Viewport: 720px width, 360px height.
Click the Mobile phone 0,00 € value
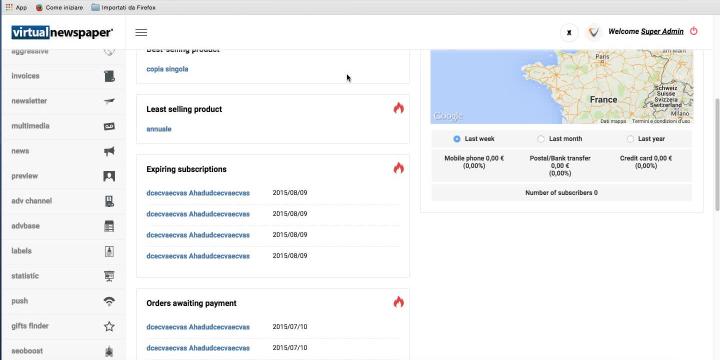pyautogui.click(x=474, y=162)
